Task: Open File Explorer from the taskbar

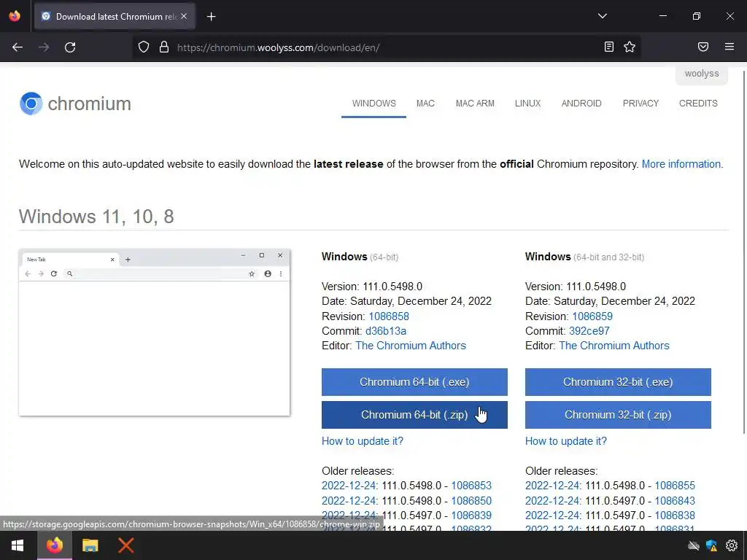Action: (x=90, y=545)
